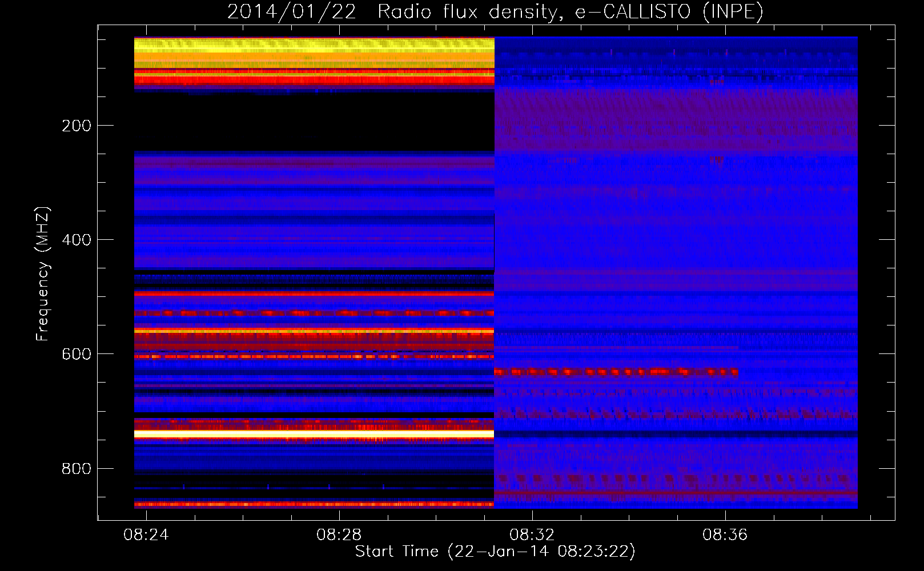Click the "Frequency (MHZ)" axis label
Screen dimensions: 924x571
click(x=43, y=274)
